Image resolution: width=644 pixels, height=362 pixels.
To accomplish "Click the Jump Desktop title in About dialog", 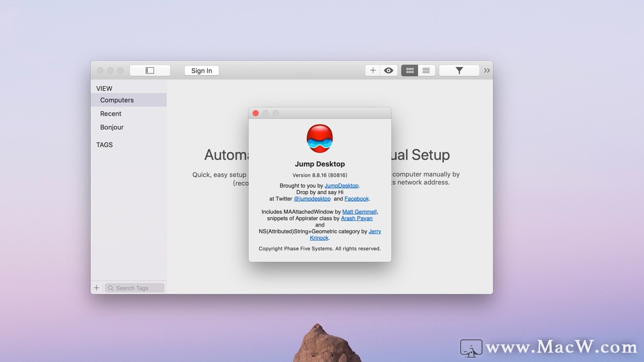I will click(320, 164).
